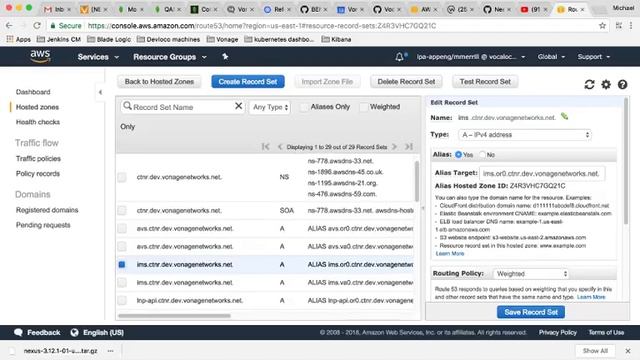Open the notifications bell icon
The image size is (640, 360).
coord(400,57)
